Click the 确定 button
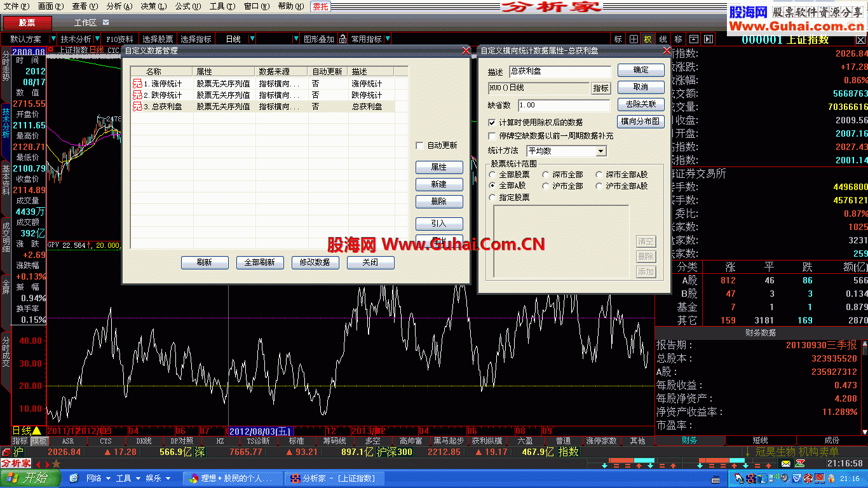868x488 pixels. tap(641, 70)
